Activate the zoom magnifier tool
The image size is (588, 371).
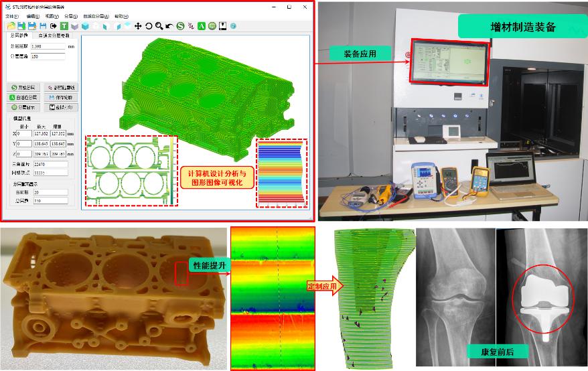[x=159, y=25]
